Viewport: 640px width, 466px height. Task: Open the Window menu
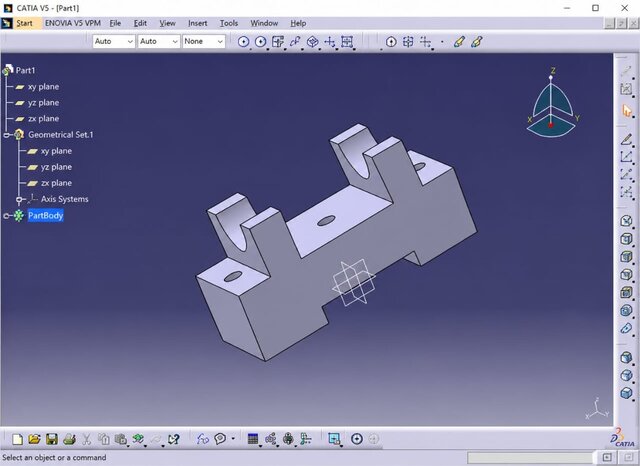click(x=264, y=23)
